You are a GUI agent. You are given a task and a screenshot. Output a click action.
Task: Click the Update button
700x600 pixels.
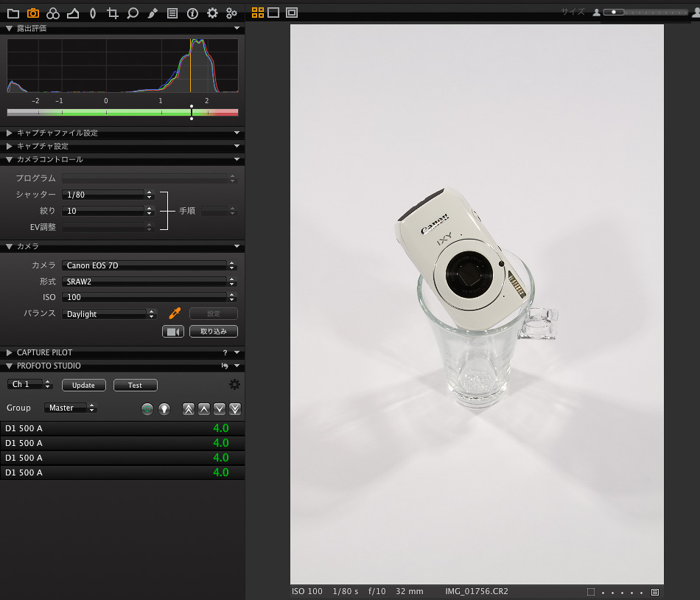pos(83,385)
